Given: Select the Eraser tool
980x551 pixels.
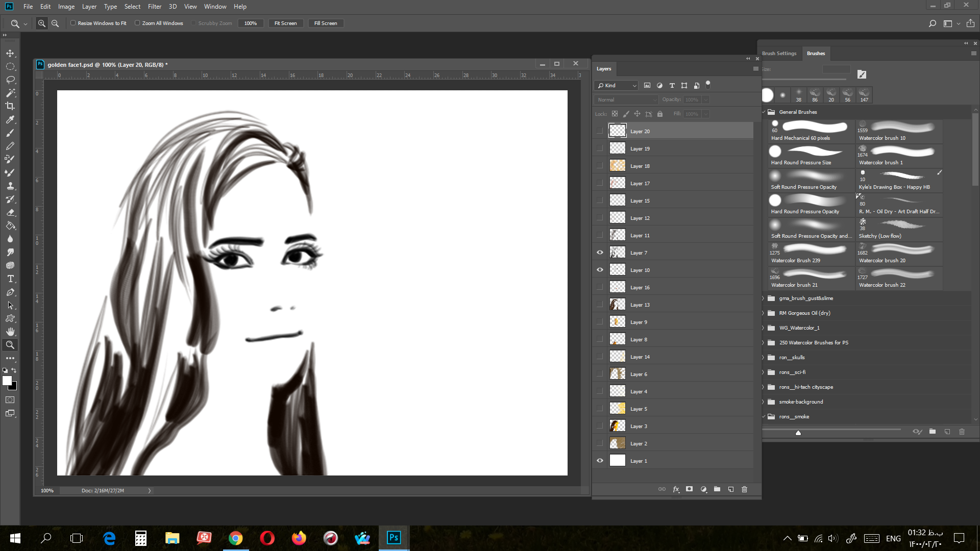Looking at the screenshot, I should [10, 212].
